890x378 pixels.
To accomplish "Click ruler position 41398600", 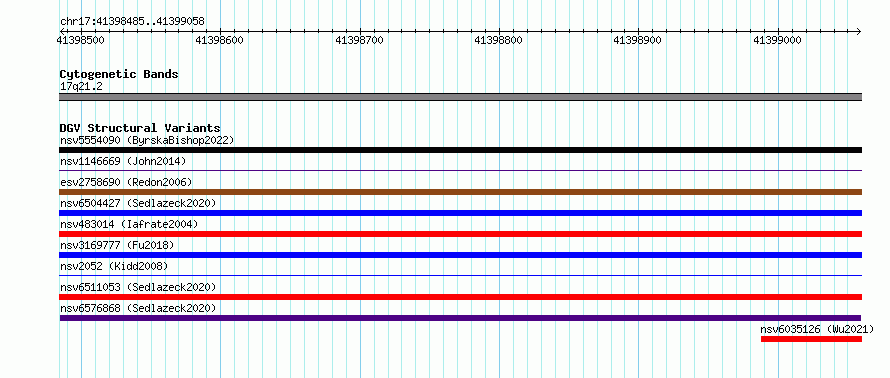I will point(219,40).
